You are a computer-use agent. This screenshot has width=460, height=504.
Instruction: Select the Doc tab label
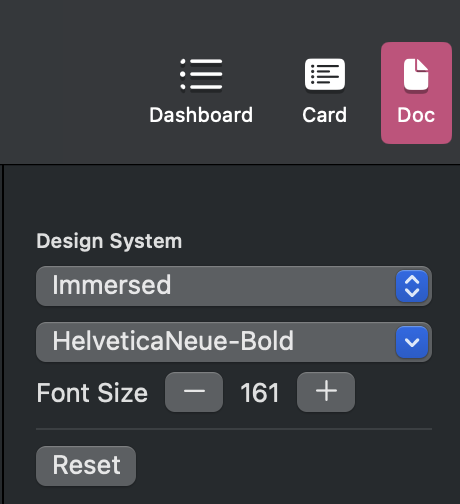[x=416, y=115]
